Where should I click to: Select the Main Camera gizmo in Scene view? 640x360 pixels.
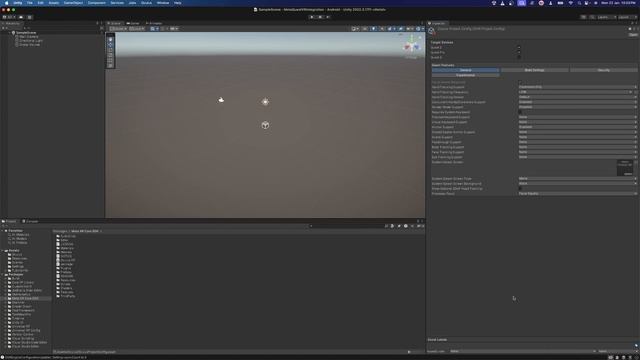coord(221,100)
